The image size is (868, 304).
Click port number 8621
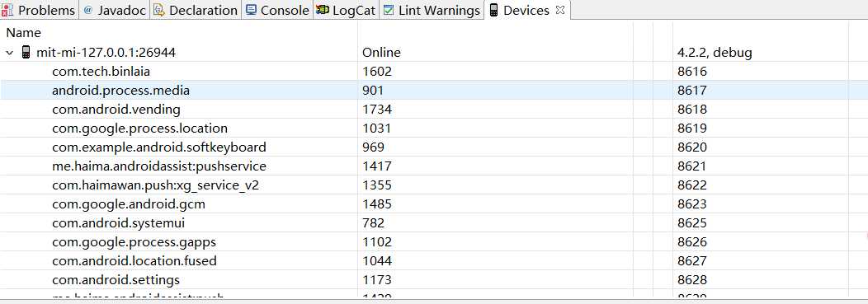coord(692,166)
